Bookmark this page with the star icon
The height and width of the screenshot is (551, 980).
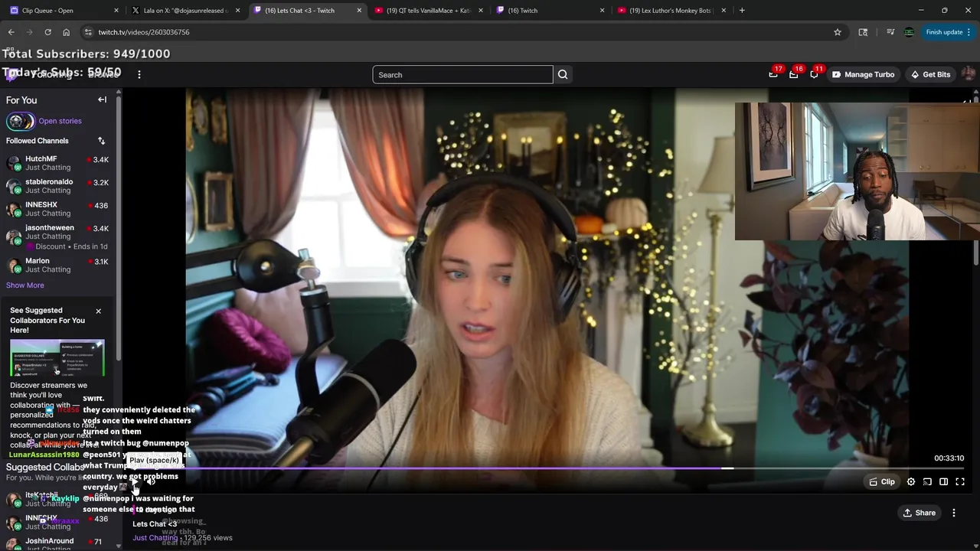pyautogui.click(x=838, y=32)
